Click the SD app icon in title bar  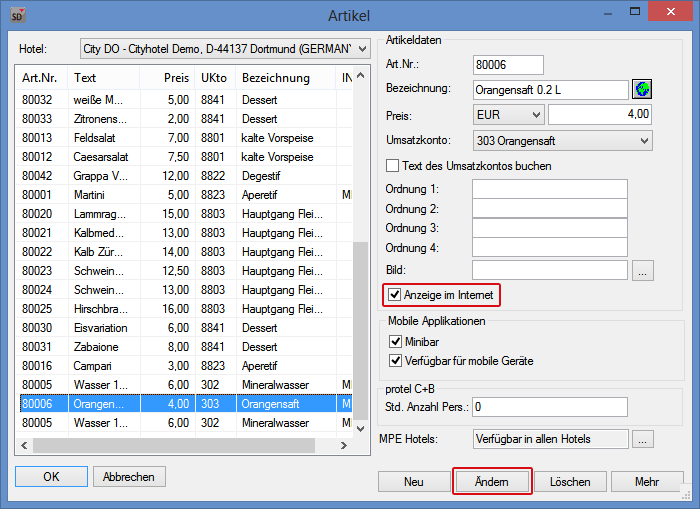(x=17, y=14)
